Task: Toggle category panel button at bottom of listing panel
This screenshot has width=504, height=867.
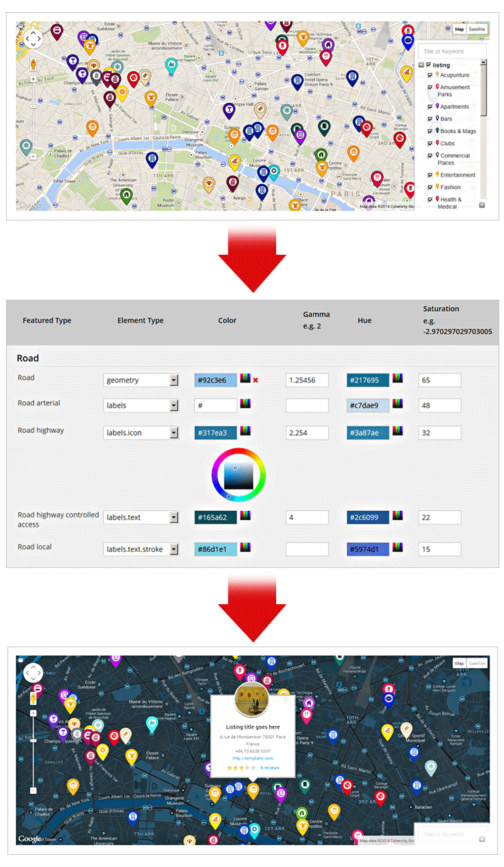Action: 482,205
